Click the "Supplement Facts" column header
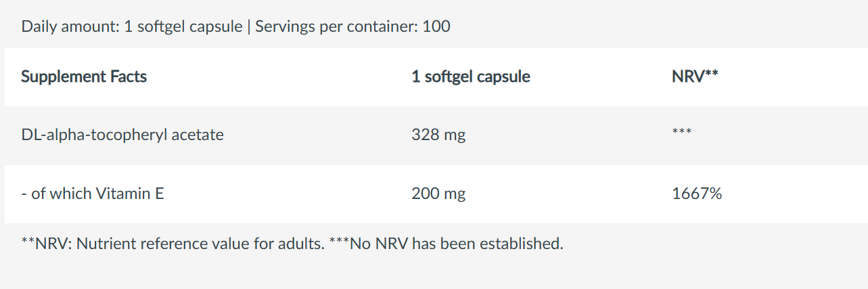Image resolution: width=868 pixels, height=289 pixels. pos(84,77)
